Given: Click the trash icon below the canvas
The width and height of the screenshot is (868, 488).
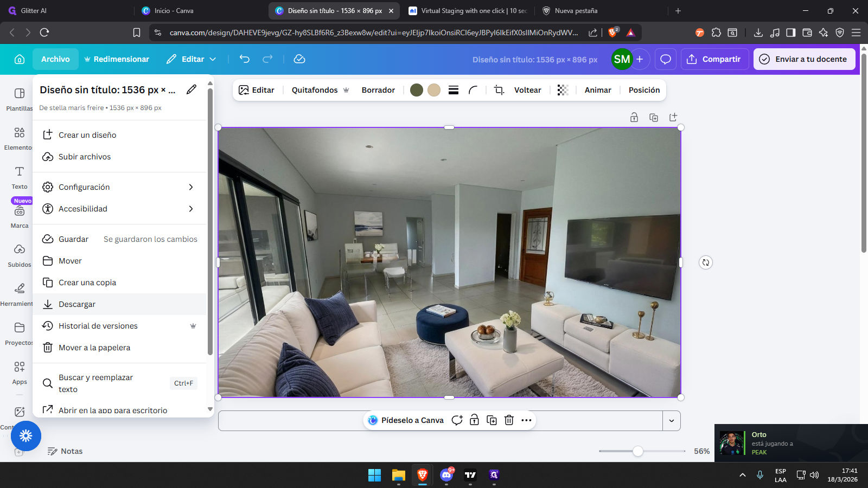Looking at the screenshot, I should (509, 420).
